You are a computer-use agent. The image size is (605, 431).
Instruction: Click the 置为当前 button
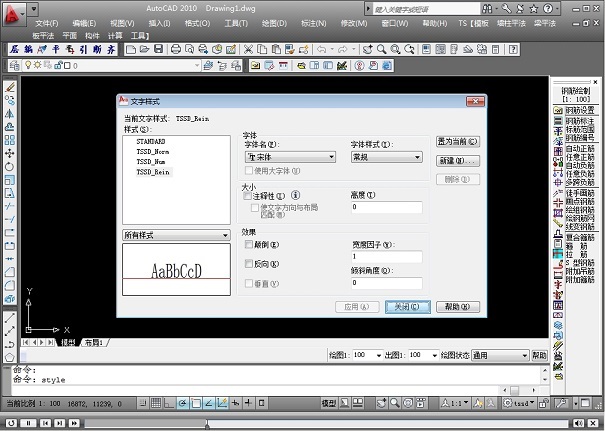[458, 142]
